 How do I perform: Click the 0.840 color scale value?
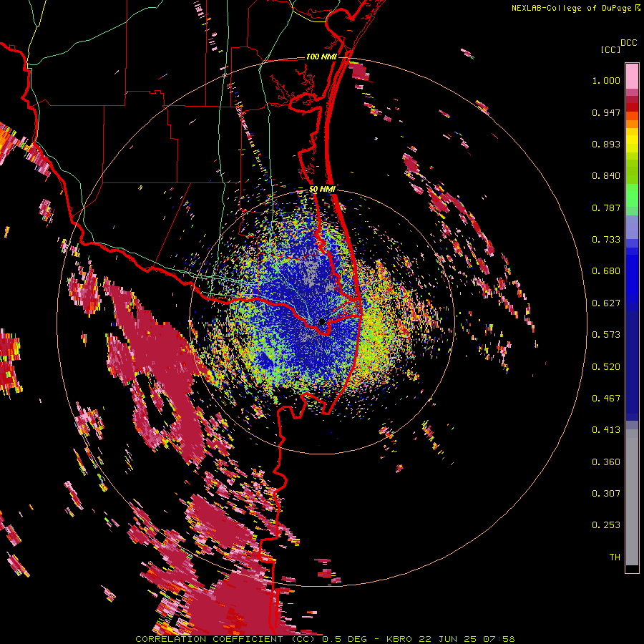(606, 176)
